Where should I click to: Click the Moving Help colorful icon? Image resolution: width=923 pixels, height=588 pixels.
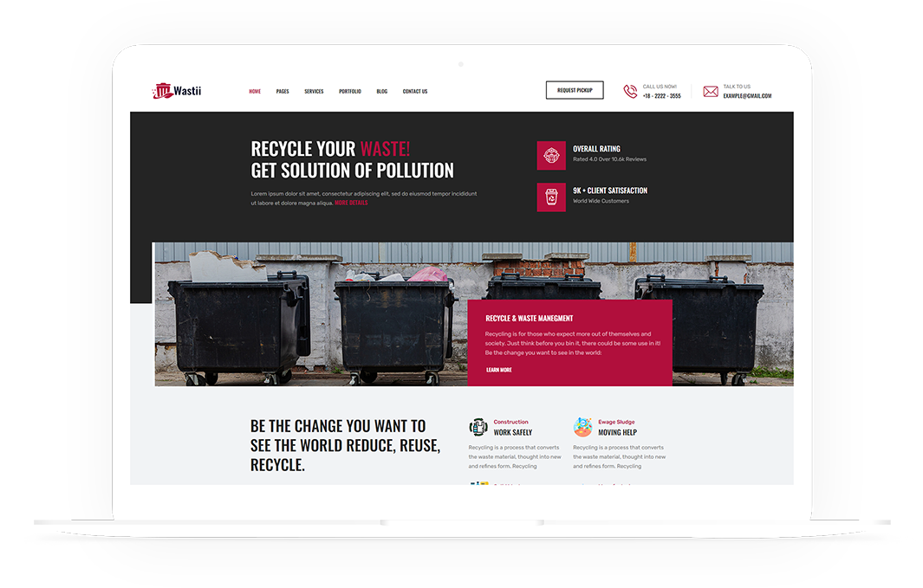(582, 427)
